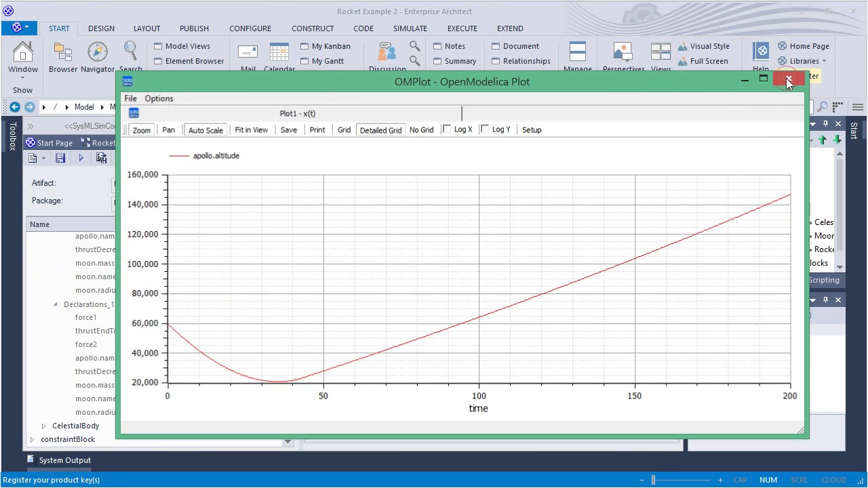Open the dropdown arrow beside the new document icon

tap(43, 158)
